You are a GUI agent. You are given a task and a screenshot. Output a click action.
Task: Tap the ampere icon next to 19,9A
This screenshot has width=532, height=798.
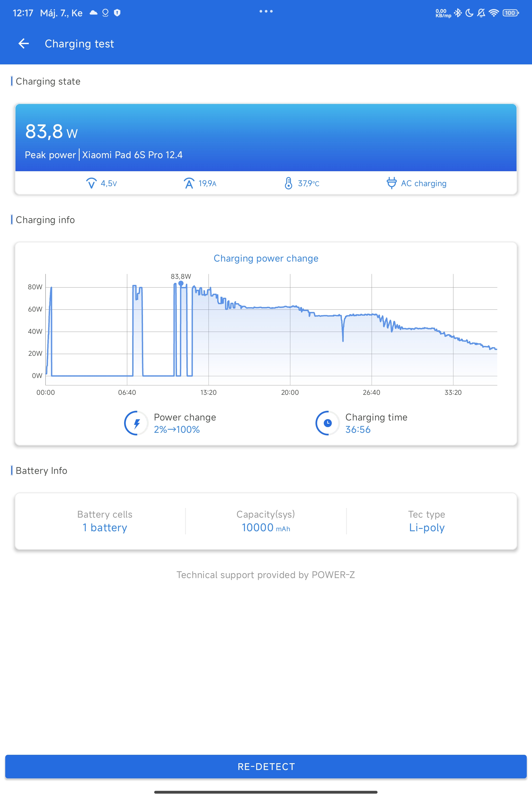189,183
